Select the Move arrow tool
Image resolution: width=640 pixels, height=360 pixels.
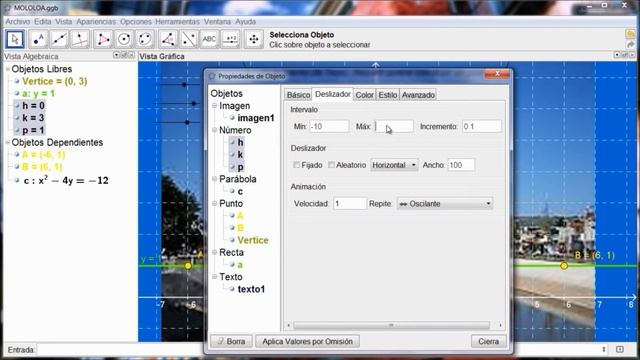(15, 39)
